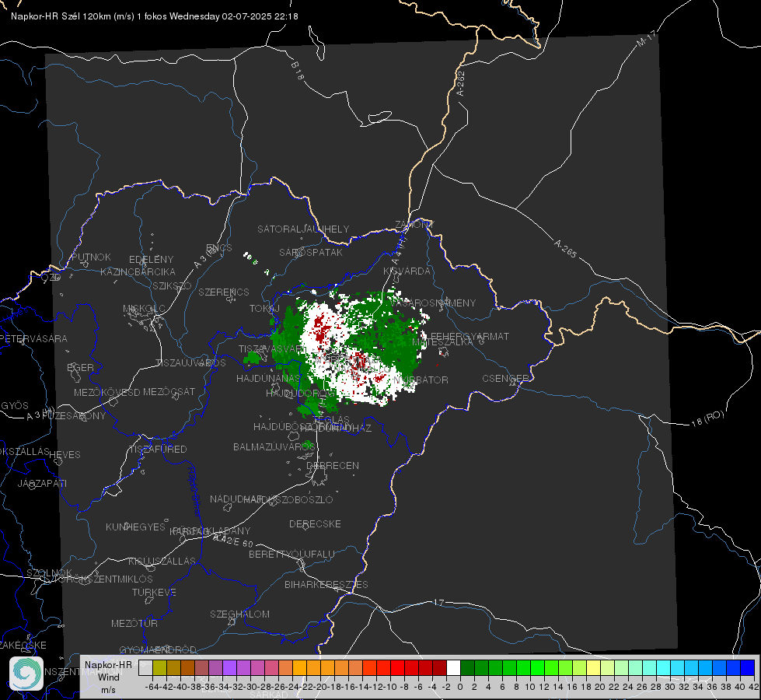Select the PÉTERVÁSÁRA city label

(33, 338)
